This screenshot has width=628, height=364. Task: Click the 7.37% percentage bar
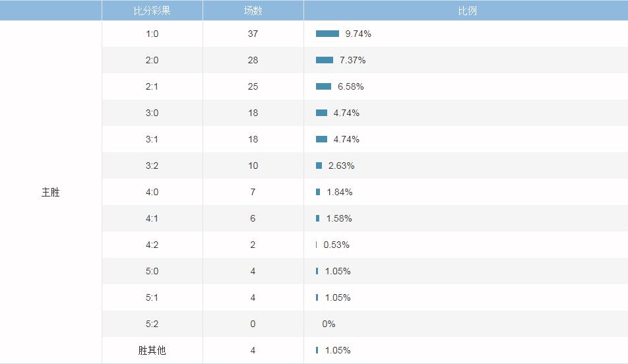[325, 60]
